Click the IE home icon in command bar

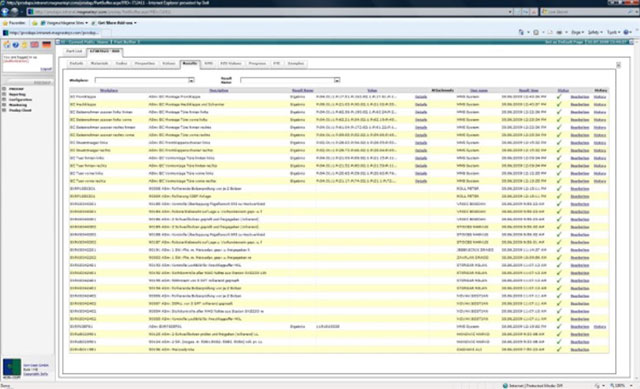coord(521,32)
